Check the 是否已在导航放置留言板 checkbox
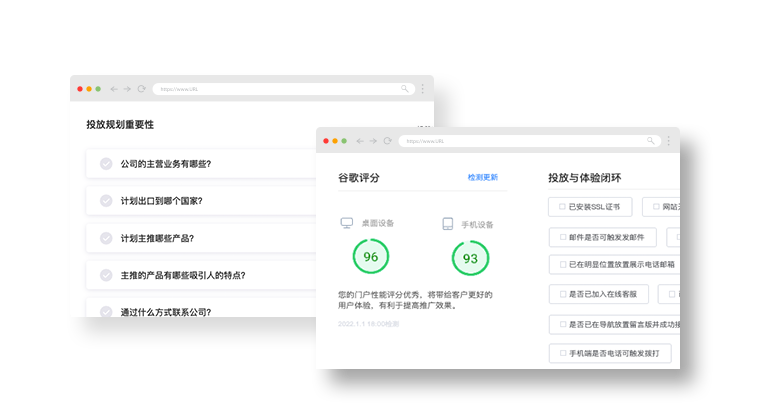The height and width of the screenshot is (420, 779). coord(563,325)
